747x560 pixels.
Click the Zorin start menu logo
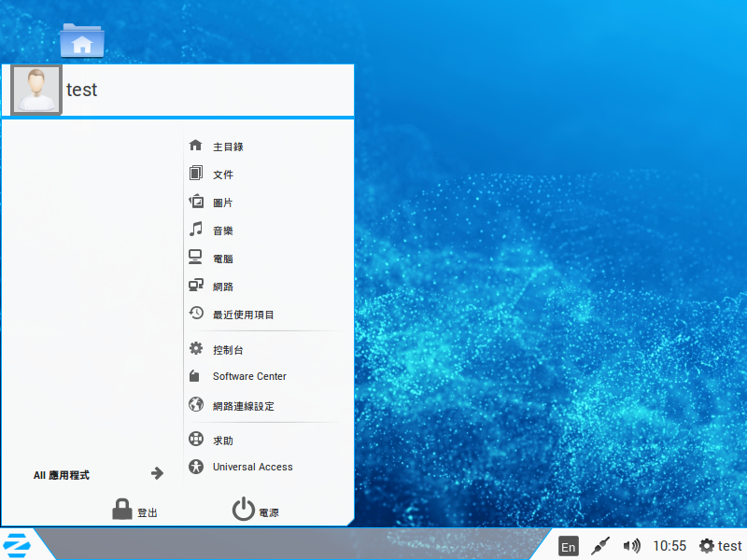point(17,546)
